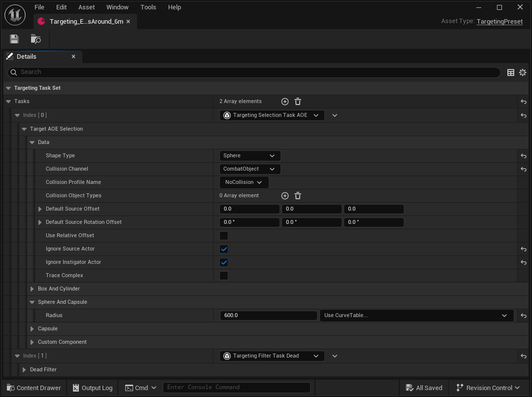Open Targeting Selection Task AOE class dropdown
Image resolution: width=532 pixels, height=397 pixels.
click(x=272, y=115)
